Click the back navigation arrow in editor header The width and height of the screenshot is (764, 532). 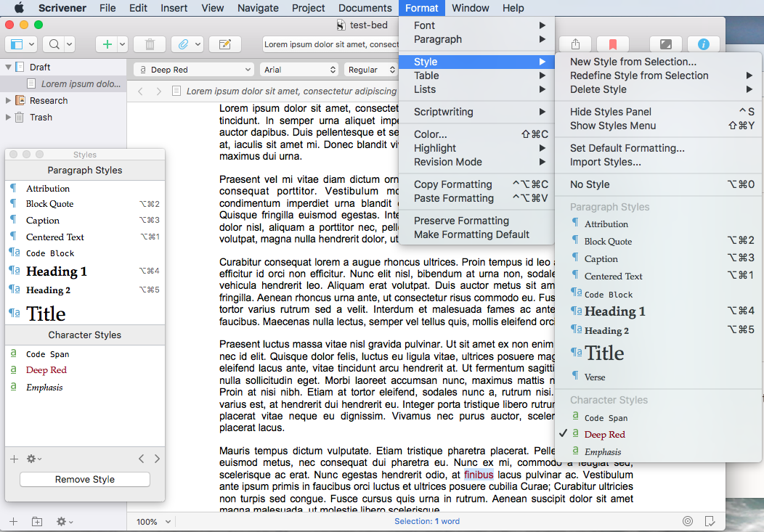(140, 91)
